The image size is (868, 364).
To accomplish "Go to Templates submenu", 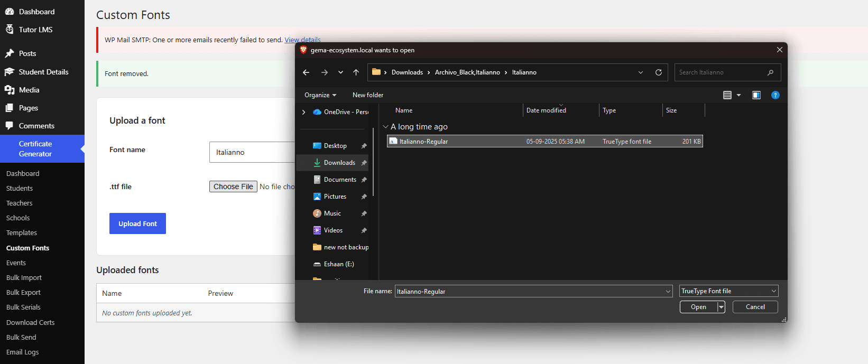I will click(x=22, y=233).
